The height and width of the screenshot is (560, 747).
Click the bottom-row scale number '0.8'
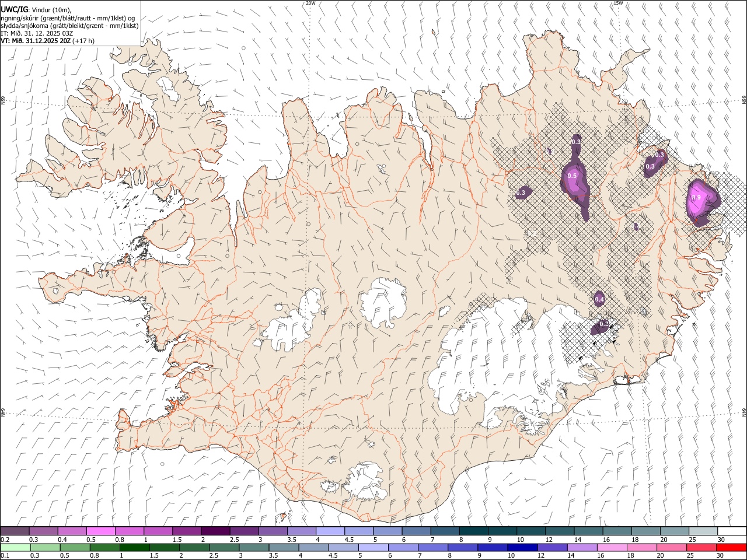(x=95, y=556)
